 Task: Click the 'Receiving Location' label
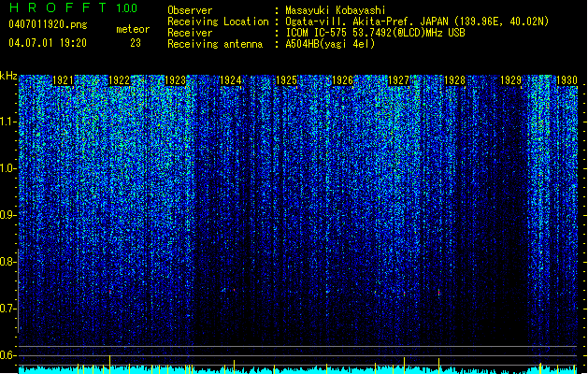[218, 22]
